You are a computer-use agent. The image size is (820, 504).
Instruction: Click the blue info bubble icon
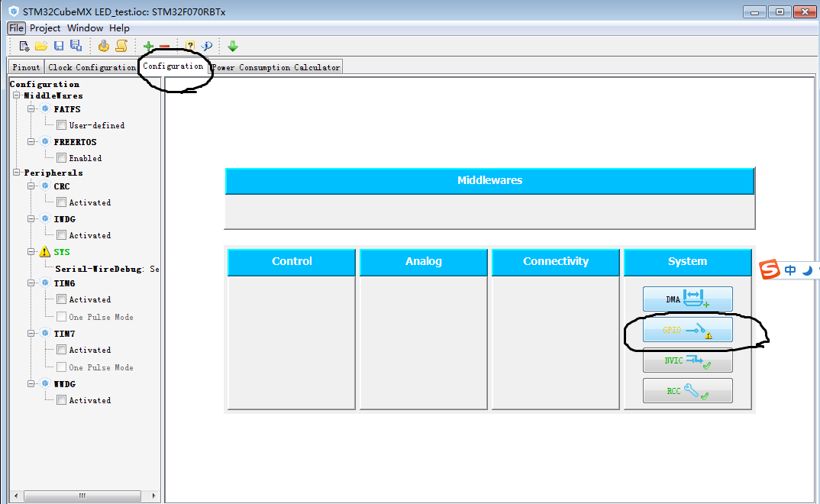click(207, 46)
